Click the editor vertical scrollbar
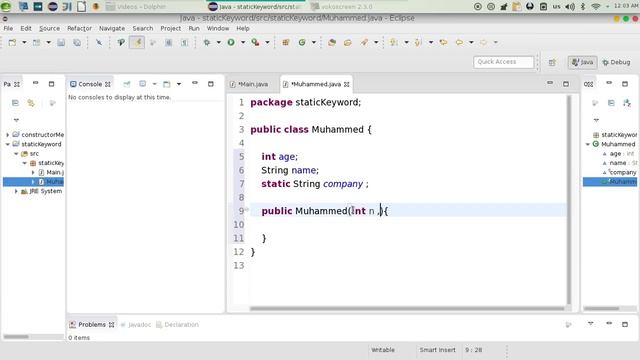Image resolution: width=640 pixels, height=360 pixels. coord(569,200)
